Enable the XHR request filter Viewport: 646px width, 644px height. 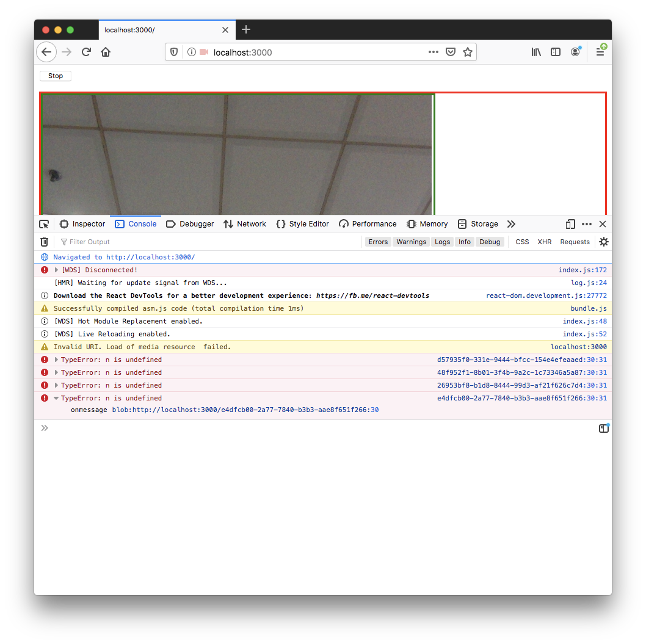tap(544, 242)
